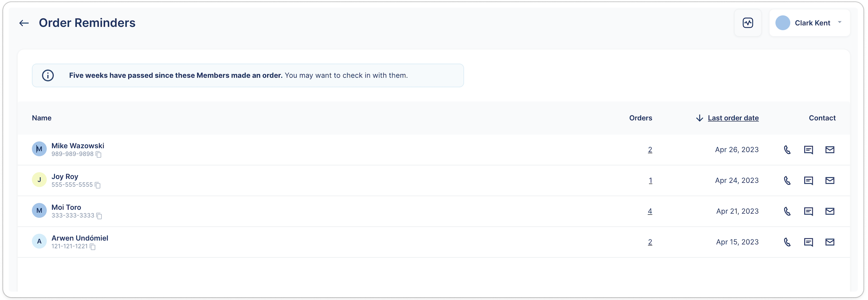868x300 pixels.
Task: Toggle the sort direction arrow
Action: 699,118
